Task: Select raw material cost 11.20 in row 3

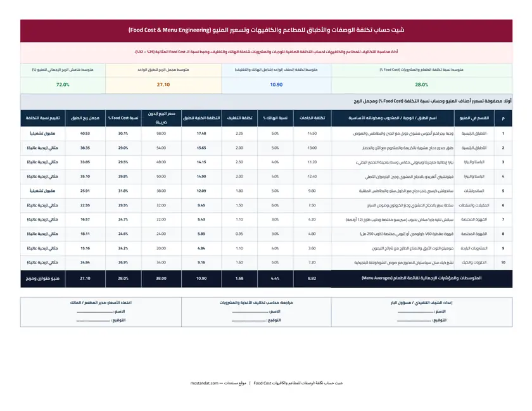Action: pyautogui.click(x=312, y=162)
